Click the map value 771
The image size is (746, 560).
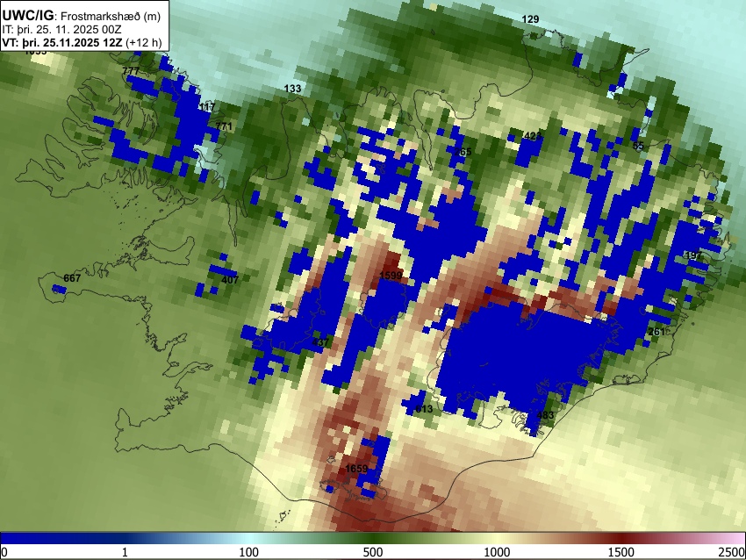[x=224, y=126]
